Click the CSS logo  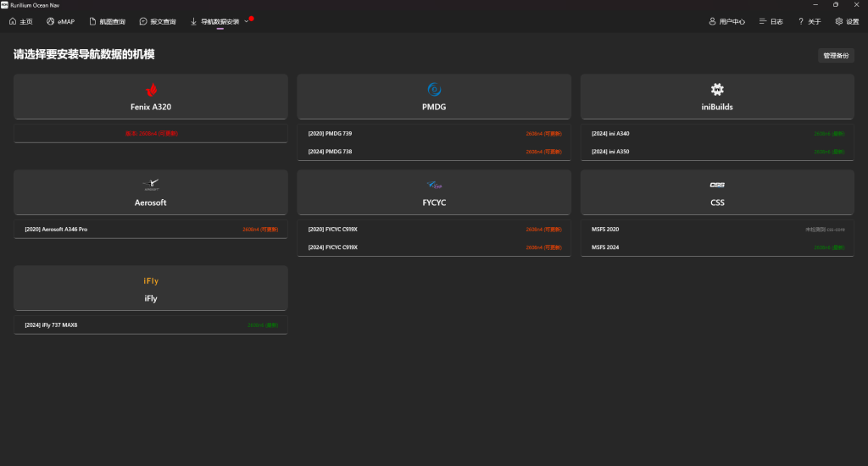pyautogui.click(x=717, y=185)
